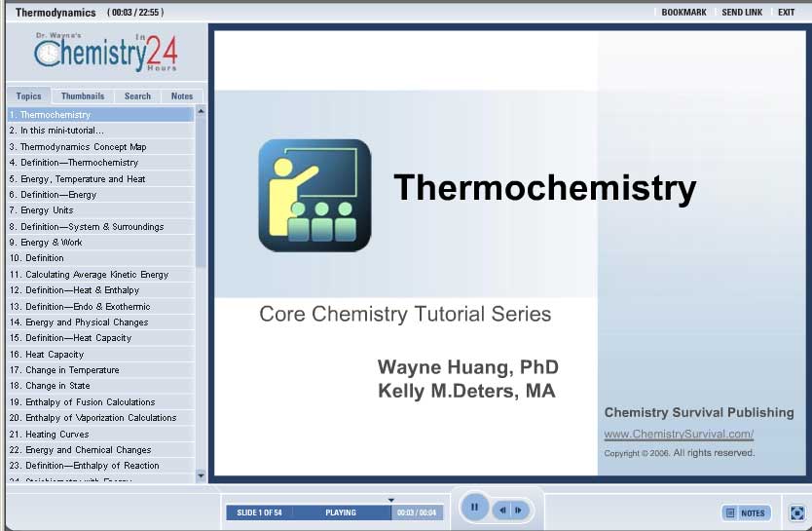Open dropdown arrow above slide timer
The image size is (812, 531).
click(x=391, y=500)
